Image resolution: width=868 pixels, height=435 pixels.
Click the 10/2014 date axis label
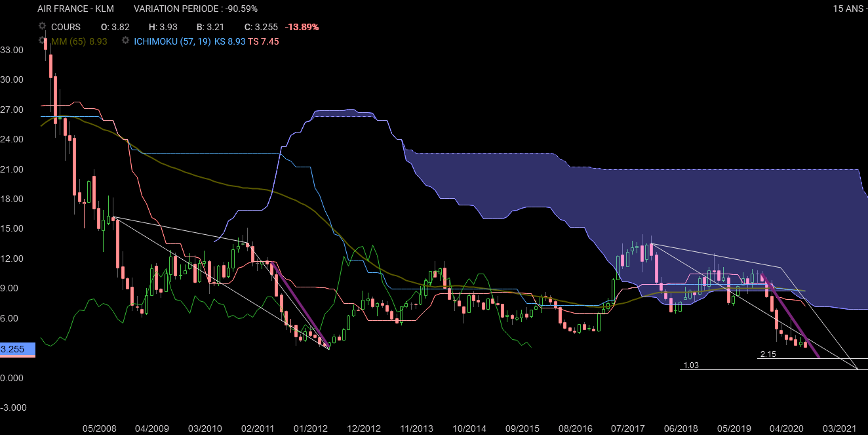[x=469, y=428]
